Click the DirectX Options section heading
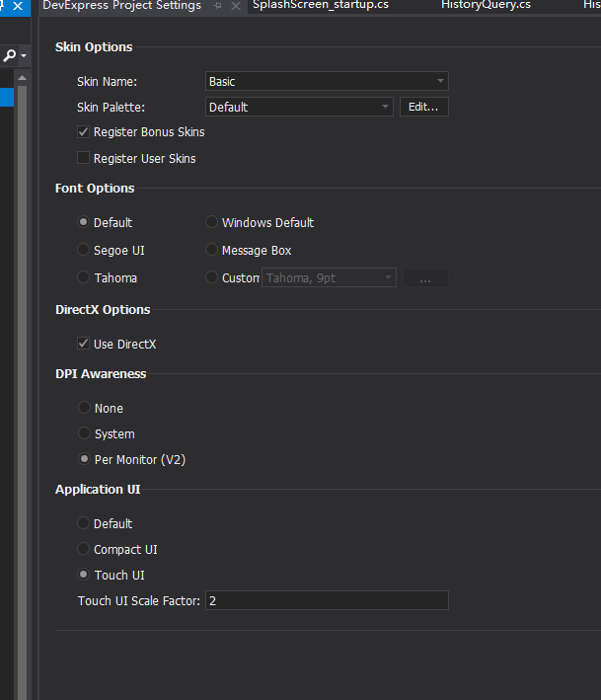The height and width of the screenshot is (700, 601). click(103, 309)
